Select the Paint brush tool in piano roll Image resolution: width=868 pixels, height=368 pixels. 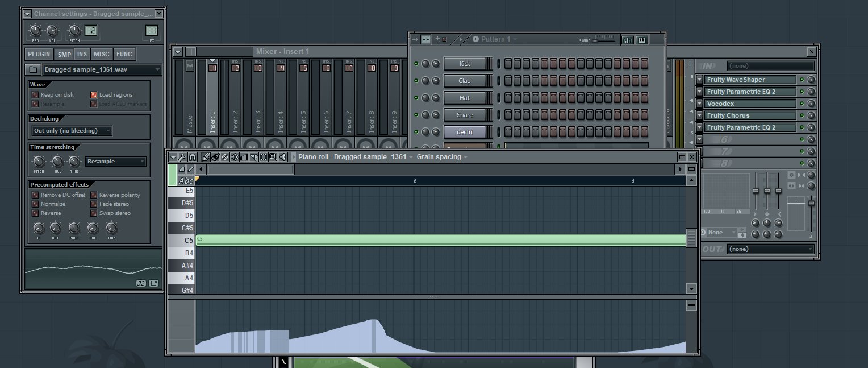(215, 157)
